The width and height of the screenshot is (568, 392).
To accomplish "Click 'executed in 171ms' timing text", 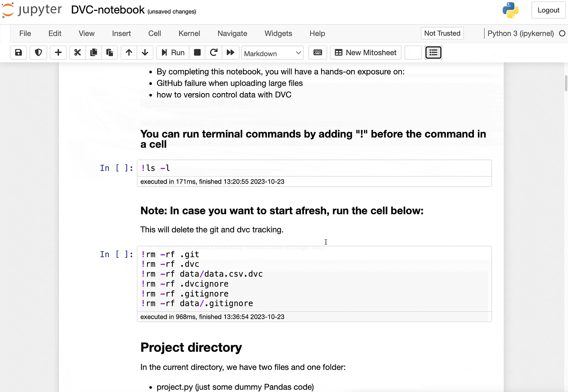I will point(212,182).
